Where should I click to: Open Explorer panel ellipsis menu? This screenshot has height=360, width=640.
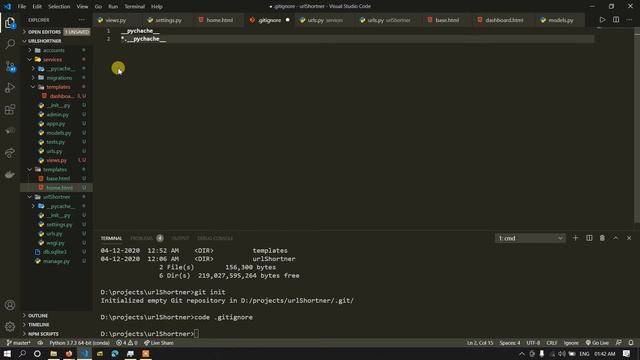[x=82, y=20]
